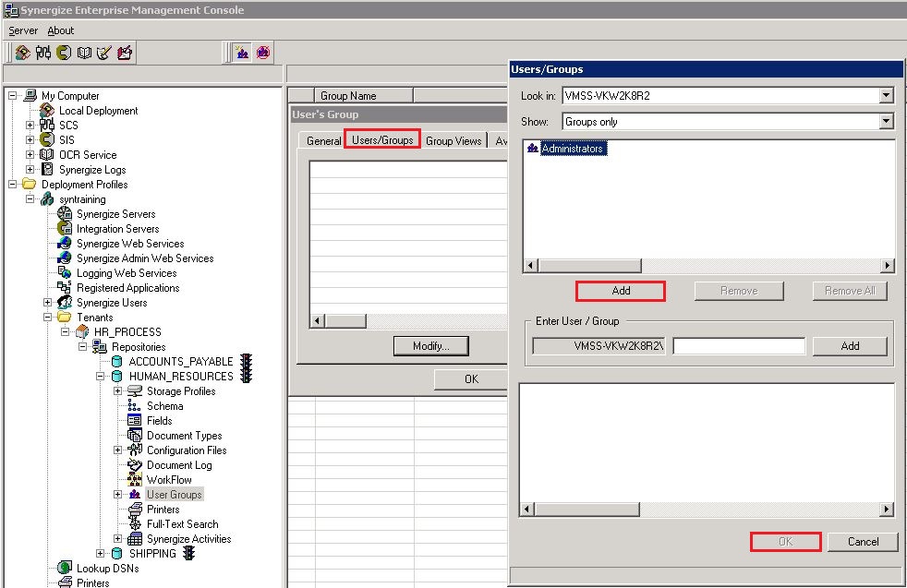Select Fields in the tree
Screen dimensions: 907x588
tap(159, 420)
